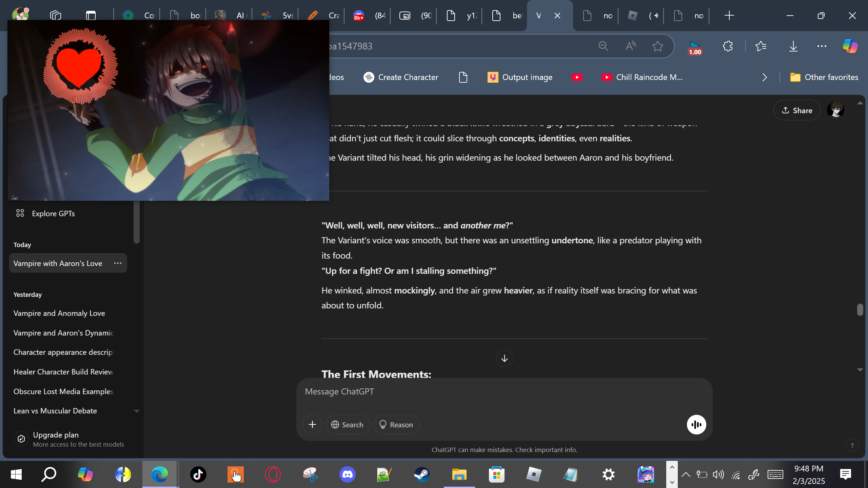Open the Downloads icon
The height and width of the screenshot is (488, 868).
pyautogui.click(x=793, y=46)
